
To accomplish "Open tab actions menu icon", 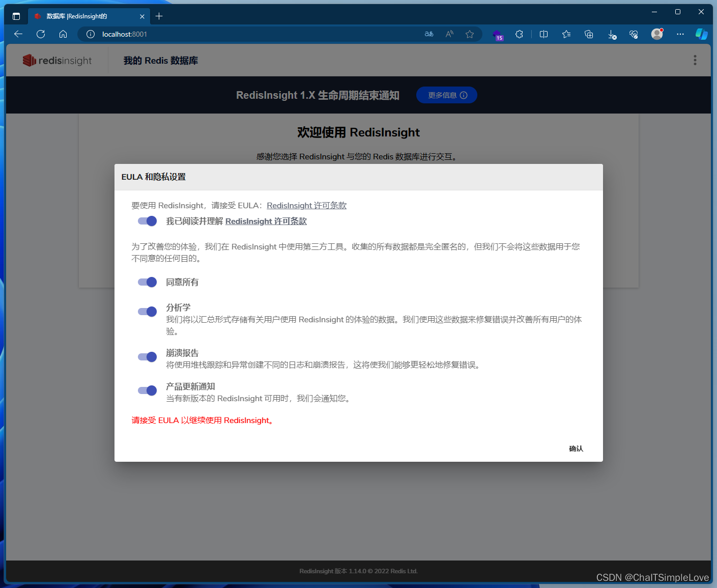I will point(16,16).
